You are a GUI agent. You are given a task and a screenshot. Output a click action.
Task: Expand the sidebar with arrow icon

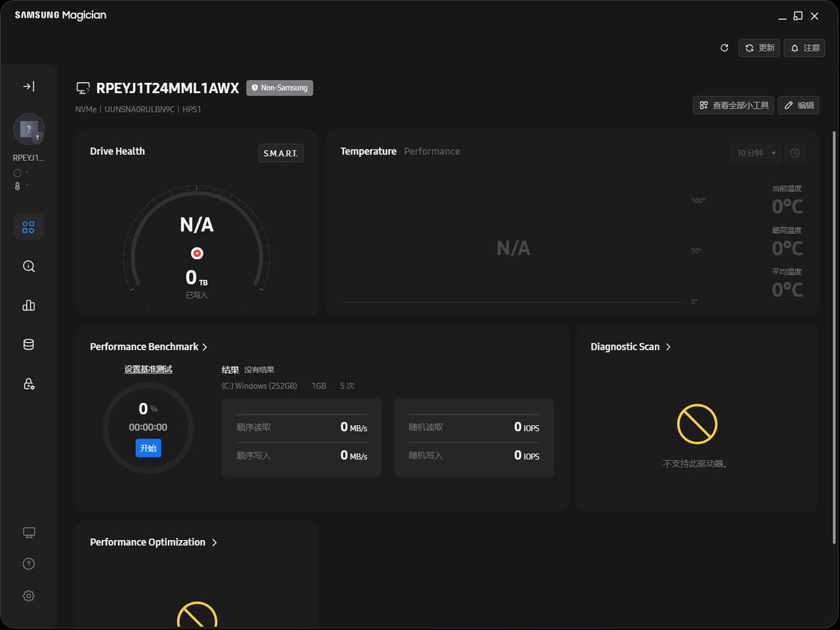[x=29, y=86]
